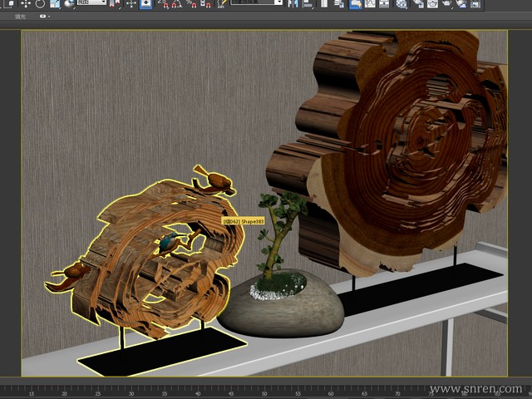
Task: Click the Mirror tool icon
Action: (293, 3)
